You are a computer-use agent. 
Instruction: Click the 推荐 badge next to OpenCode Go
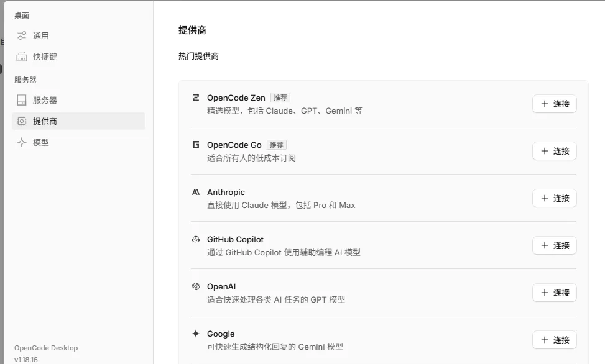276,145
